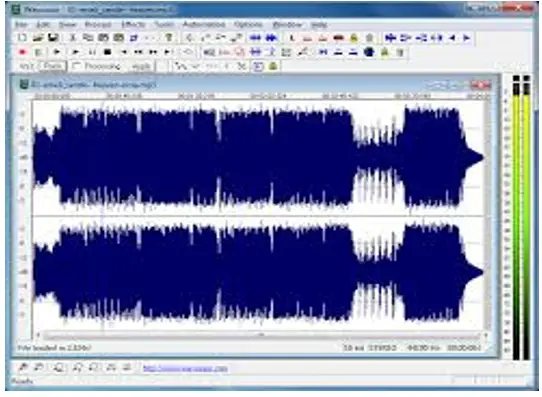
Task: Start recording with the red record button
Action: [22, 52]
